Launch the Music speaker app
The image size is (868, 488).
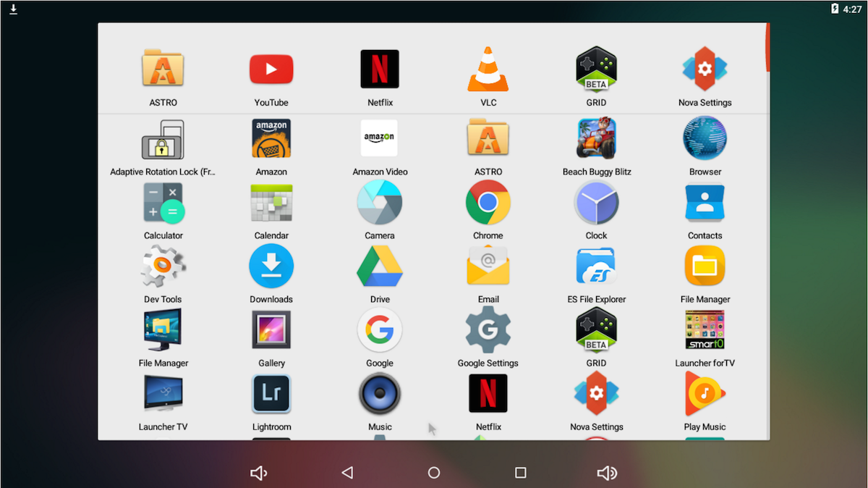point(380,394)
